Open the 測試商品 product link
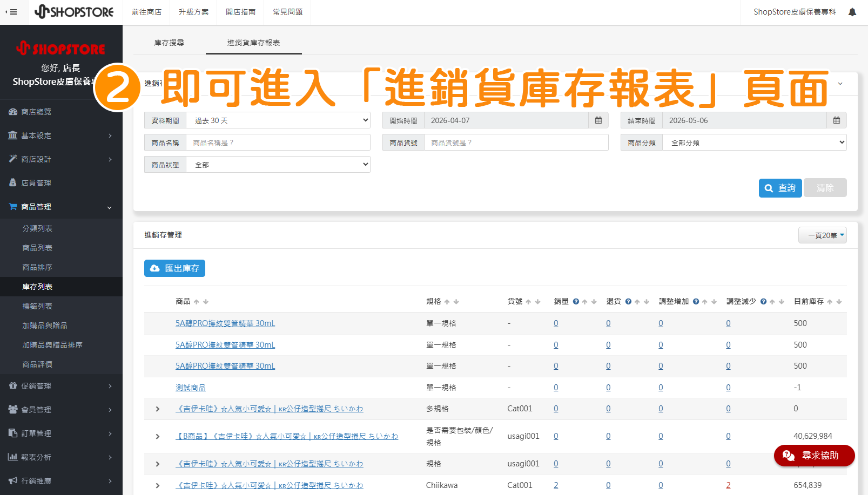 pyautogui.click(x=191, y=388)
